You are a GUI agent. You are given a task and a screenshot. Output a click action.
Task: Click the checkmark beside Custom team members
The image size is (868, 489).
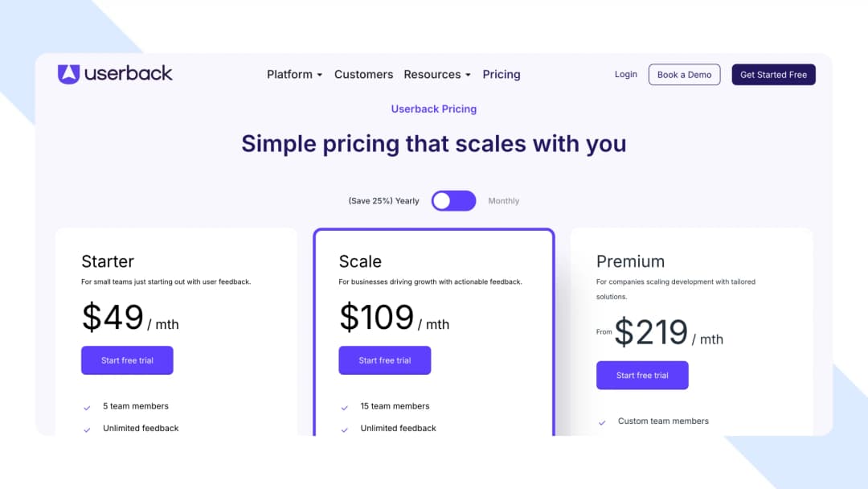[602, 421]
